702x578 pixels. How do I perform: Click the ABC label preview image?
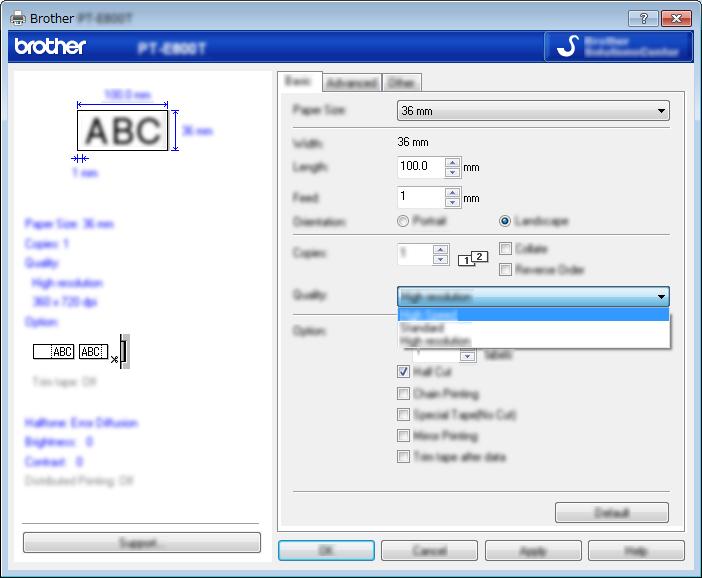click(x=122, y=130)
